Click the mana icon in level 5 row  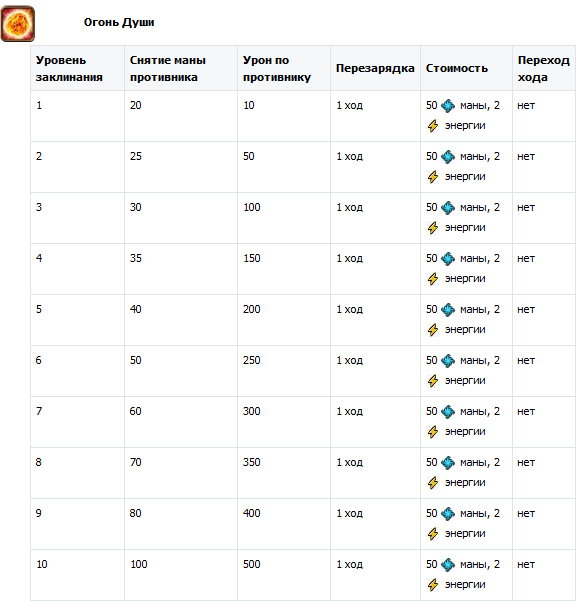[x=448, y=310]
